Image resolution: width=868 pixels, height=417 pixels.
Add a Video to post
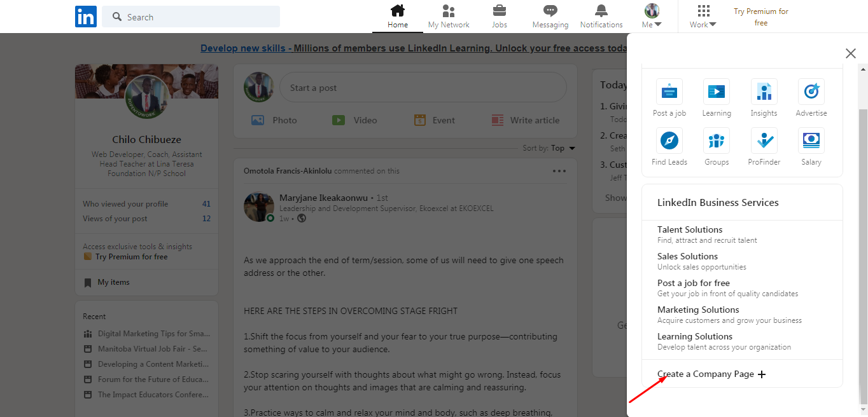(354, 120)
